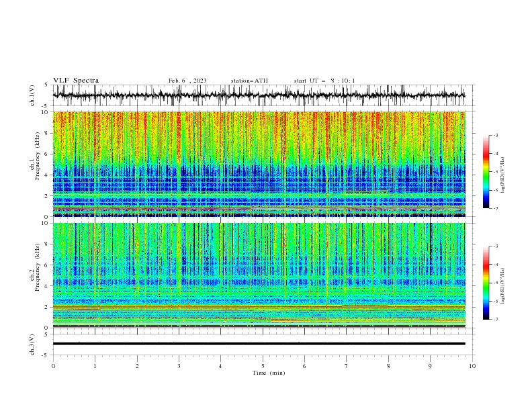Image resolution: width=532 pixels, height=411 pixels.
Task: Click the ch.1 spectrogram panel
Action: (259, 164)
